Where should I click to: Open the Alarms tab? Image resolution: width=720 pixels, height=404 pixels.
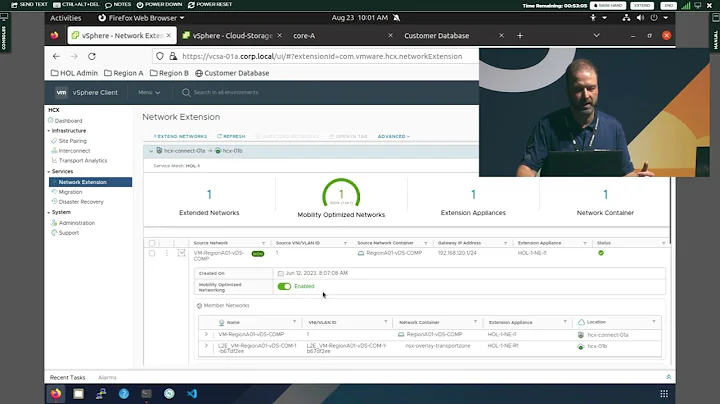click(107, 377)
